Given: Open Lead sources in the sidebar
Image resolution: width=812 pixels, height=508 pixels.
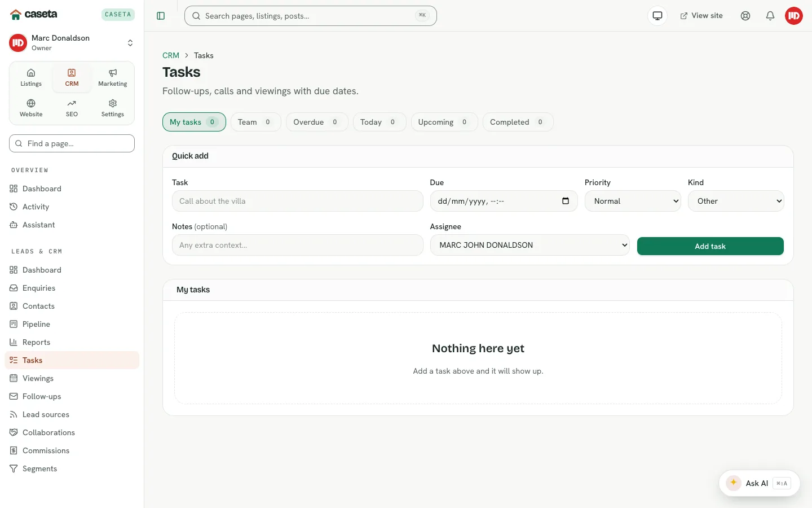Looking at the screenshot, I should [x=72, y=414].
